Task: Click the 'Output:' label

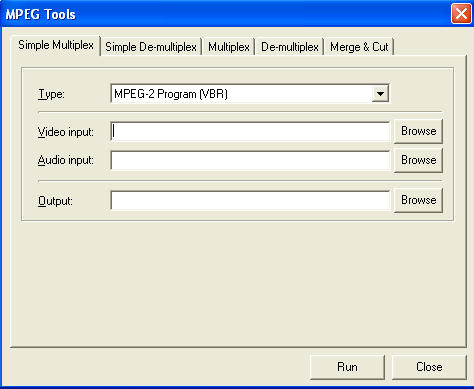Action: coord(55,201)
